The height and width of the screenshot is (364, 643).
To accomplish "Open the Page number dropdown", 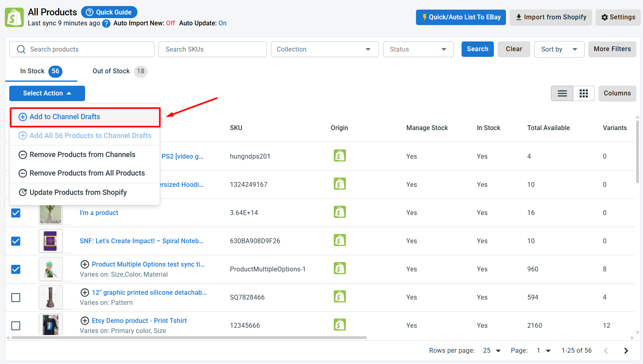I will 543,351.
